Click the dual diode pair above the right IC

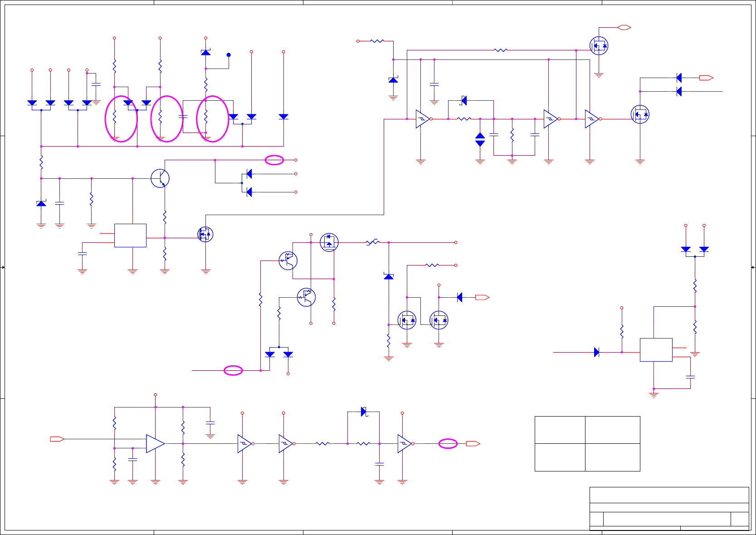tap(695, 251)
